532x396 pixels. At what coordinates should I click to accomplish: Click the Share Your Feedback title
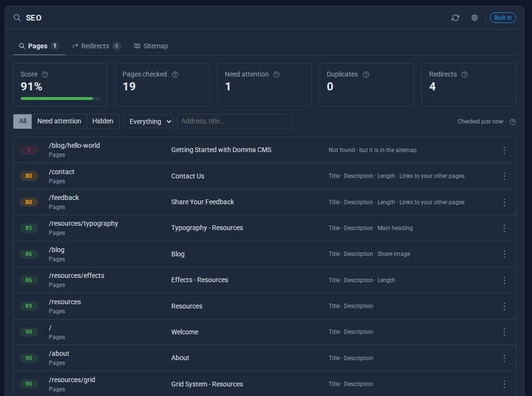(202, 202)
